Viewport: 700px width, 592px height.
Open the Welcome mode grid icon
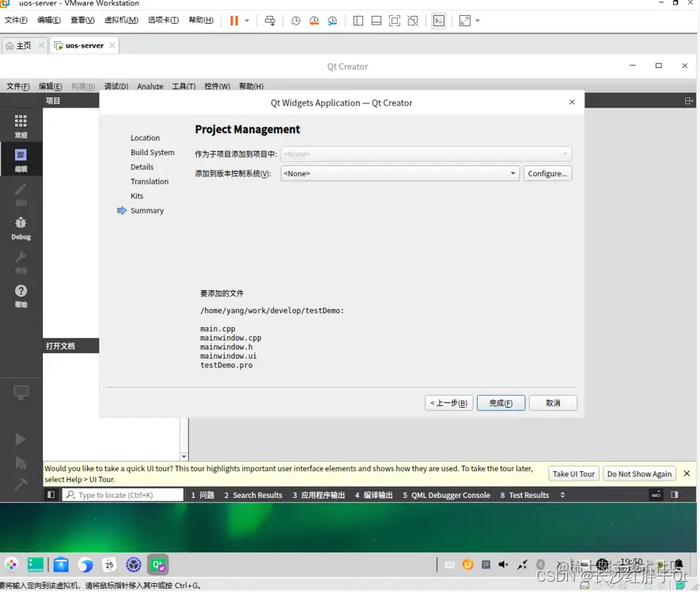point(21,126)
